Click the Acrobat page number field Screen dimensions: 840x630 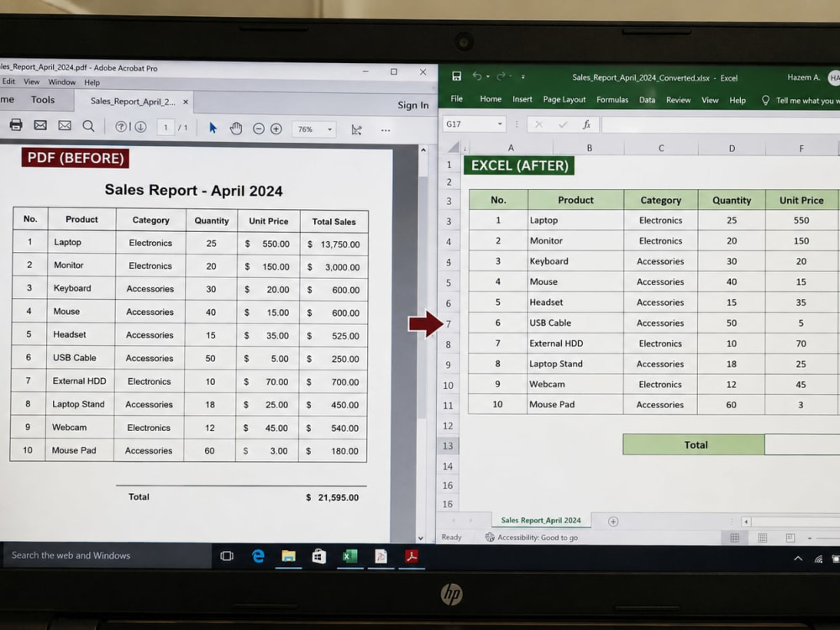point(165,128)
